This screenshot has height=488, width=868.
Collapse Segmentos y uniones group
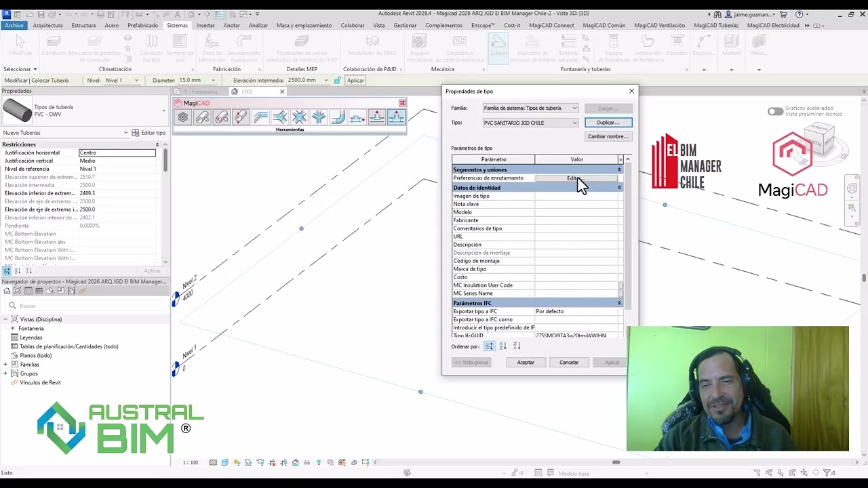click(618, 169)
